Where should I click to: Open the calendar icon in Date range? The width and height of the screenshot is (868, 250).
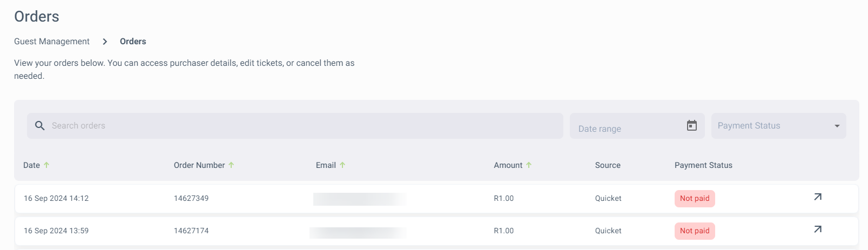pyautogui.click(x=691, y=126)
